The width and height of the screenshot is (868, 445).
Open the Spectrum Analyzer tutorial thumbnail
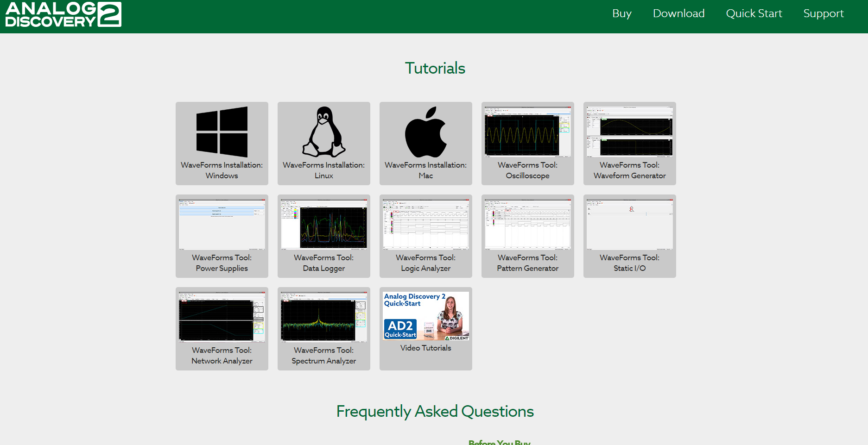[x=323, y=317]
